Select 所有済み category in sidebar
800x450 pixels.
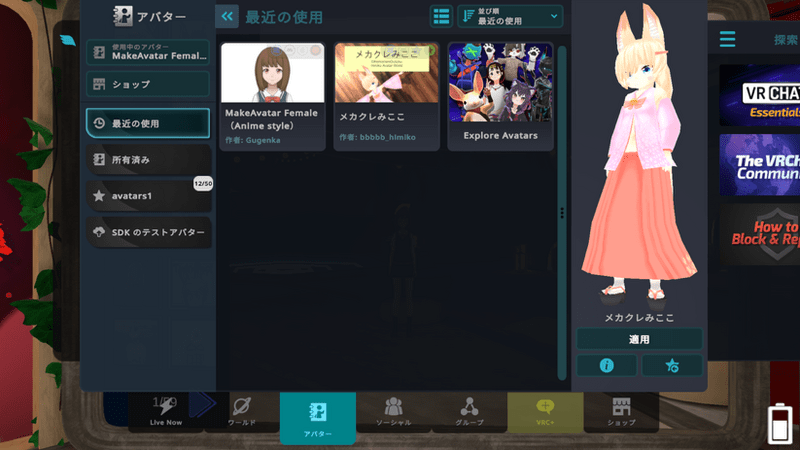148,160
